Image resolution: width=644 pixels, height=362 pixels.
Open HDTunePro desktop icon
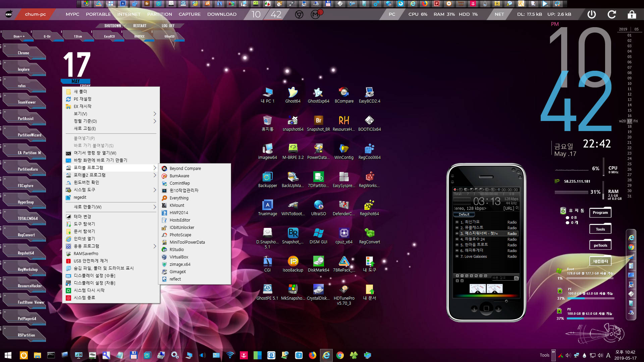click(344, 295)
